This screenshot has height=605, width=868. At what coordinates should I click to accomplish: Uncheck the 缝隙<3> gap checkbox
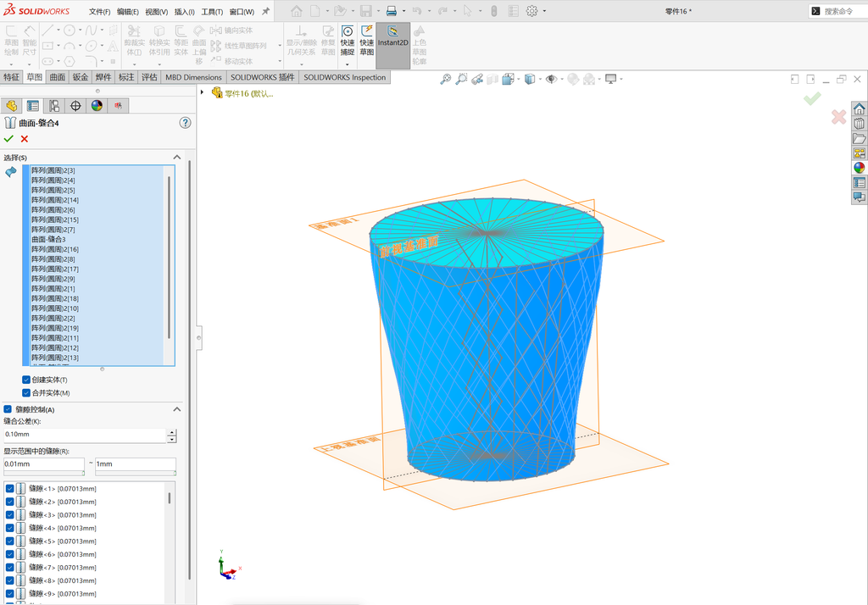click(x=9, y=515)
